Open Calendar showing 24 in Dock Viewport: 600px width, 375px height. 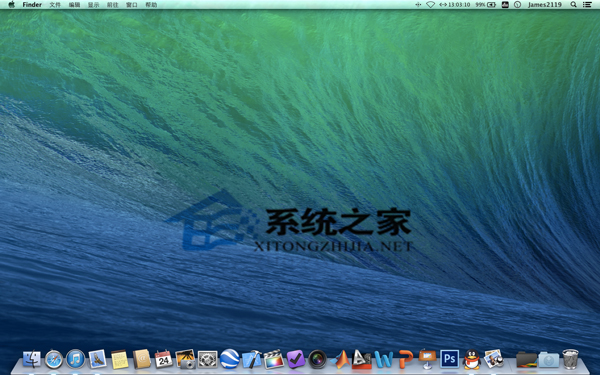tap(163, 359)
